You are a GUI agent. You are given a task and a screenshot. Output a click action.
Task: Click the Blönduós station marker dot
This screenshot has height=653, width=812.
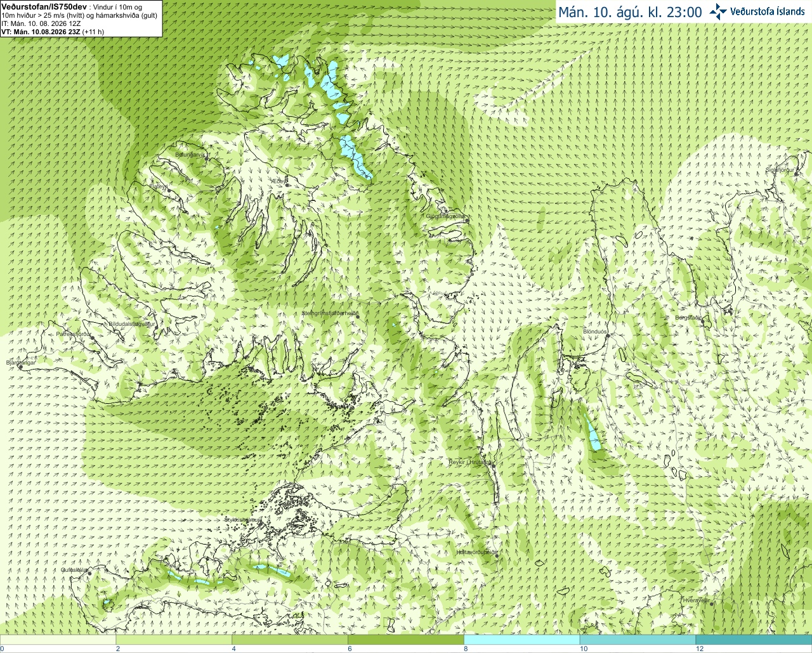coord(606,336)
